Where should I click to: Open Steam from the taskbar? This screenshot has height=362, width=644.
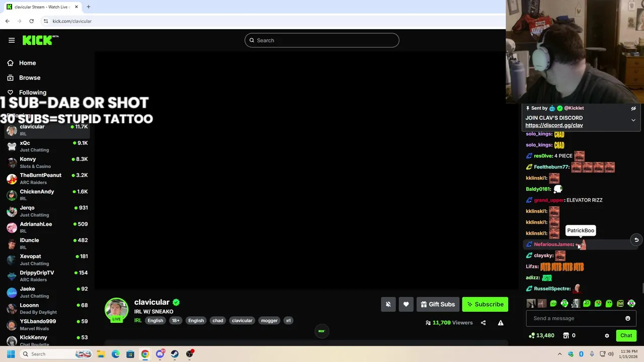coord(175,354)
